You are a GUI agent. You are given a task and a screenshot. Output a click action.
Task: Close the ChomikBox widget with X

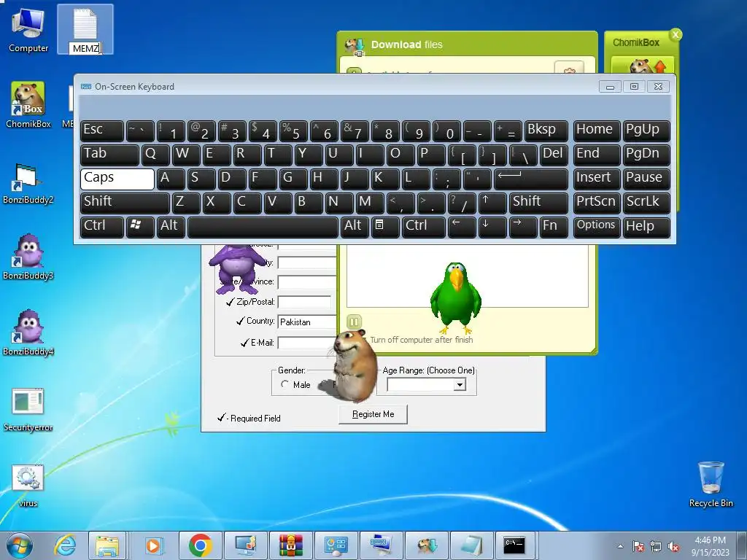pos(676,35)
